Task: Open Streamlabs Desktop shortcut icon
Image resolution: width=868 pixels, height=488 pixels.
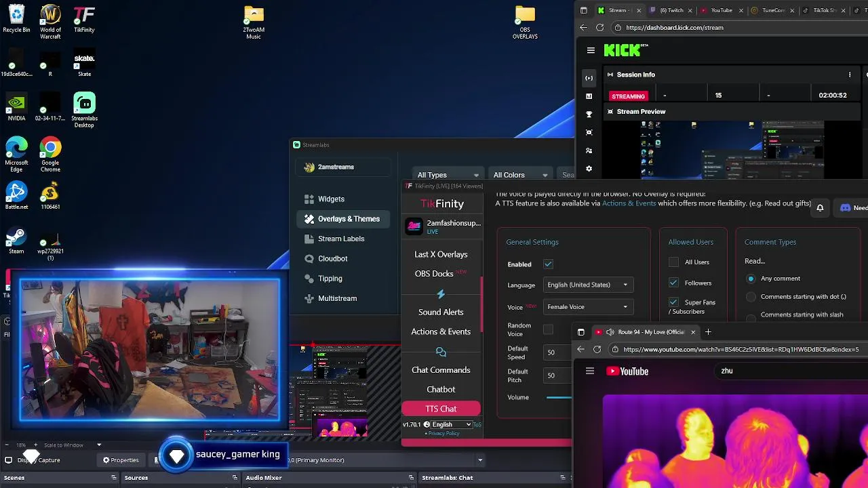Action: coord(84,110)
